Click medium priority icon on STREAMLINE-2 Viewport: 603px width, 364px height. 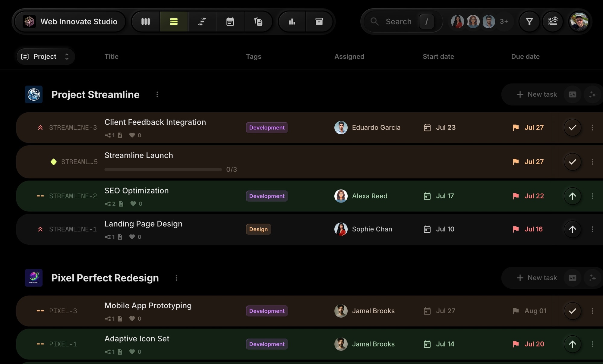(x=40, y=196)
